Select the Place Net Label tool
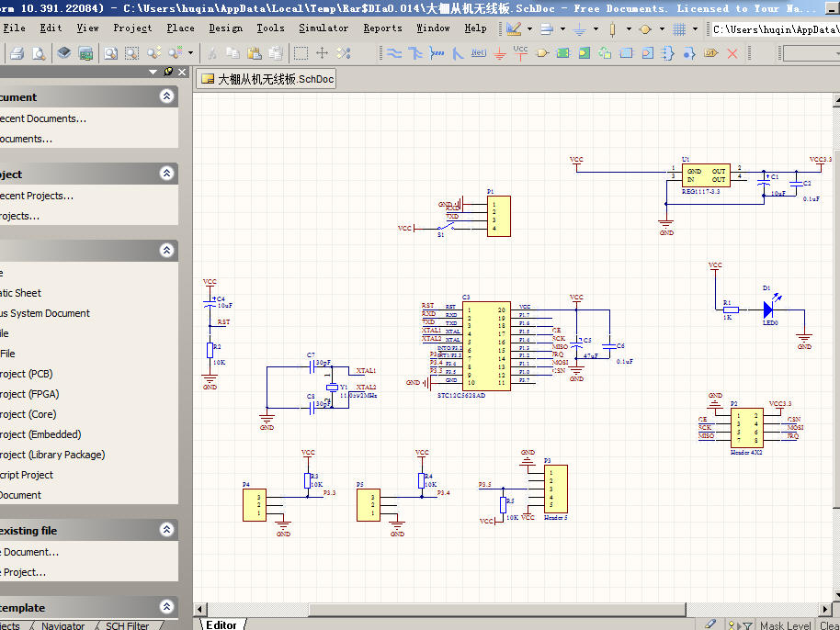 point(479,53)
